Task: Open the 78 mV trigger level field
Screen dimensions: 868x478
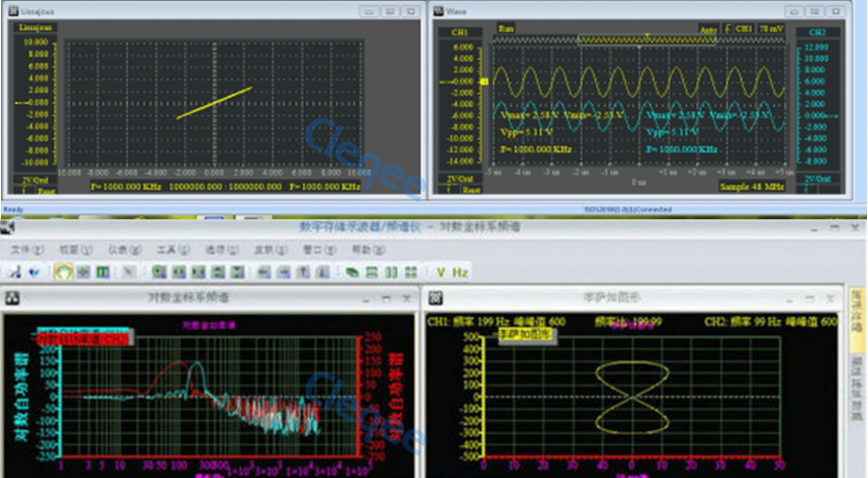Action: (x=772, y=29)
